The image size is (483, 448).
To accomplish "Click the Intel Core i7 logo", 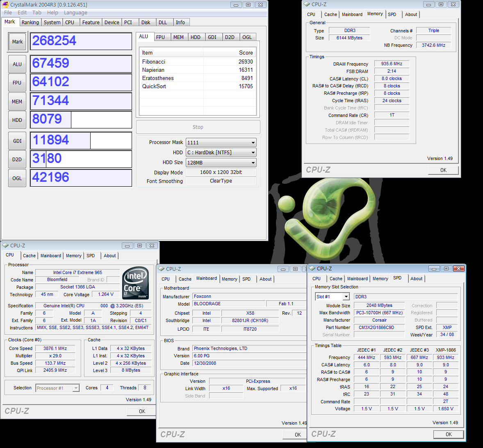I will pos(136,283).
